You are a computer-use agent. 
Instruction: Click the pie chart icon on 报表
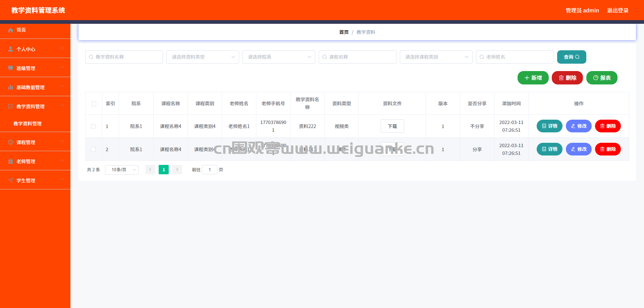[596, 78]
